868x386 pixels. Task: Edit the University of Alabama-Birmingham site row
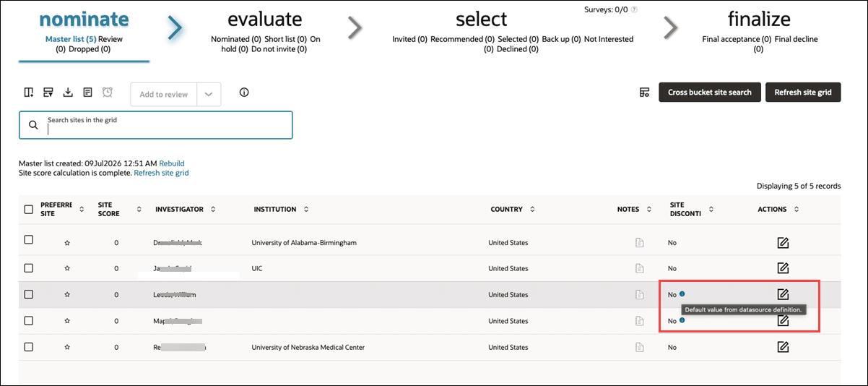(x=783, y=242)
